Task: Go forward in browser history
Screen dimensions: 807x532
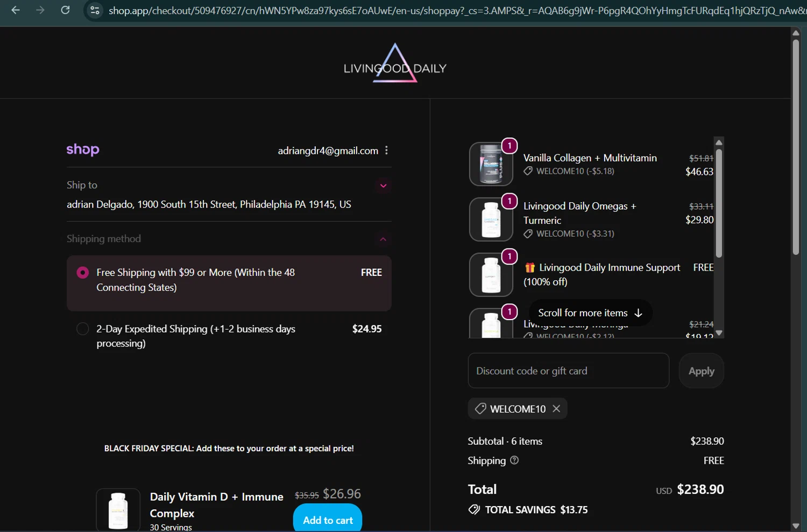Action: click(40, 10)
